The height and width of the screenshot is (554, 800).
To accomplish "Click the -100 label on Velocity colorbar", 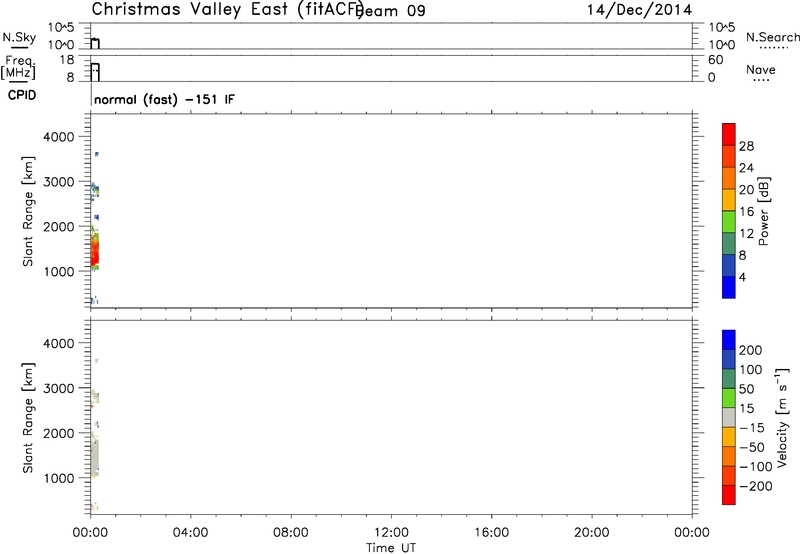I will (x=756, y=467).
